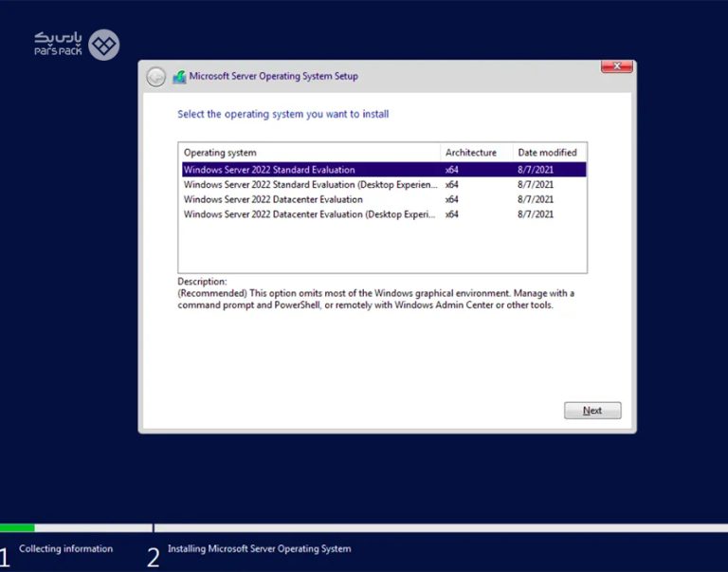Click the 'Select the operating system' heading
The height and width of the screenshot is (572, 728).
[x=283, y=114]
